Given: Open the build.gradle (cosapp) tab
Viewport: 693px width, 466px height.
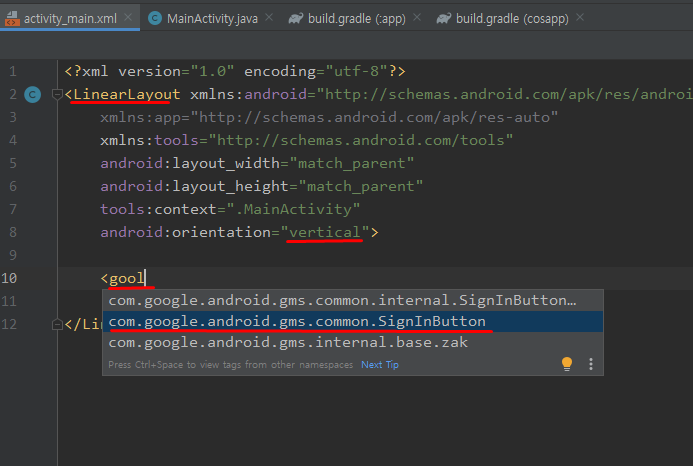Looking at the screenshot, I should coord(512,18).
